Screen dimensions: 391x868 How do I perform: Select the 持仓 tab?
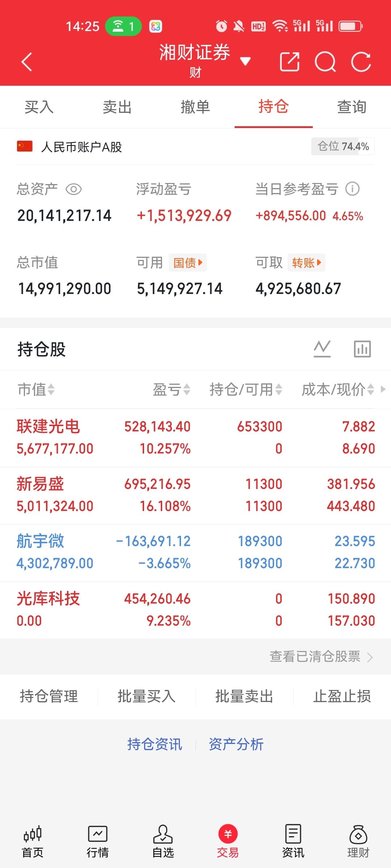pyautogui.click(x=274, y=107)
